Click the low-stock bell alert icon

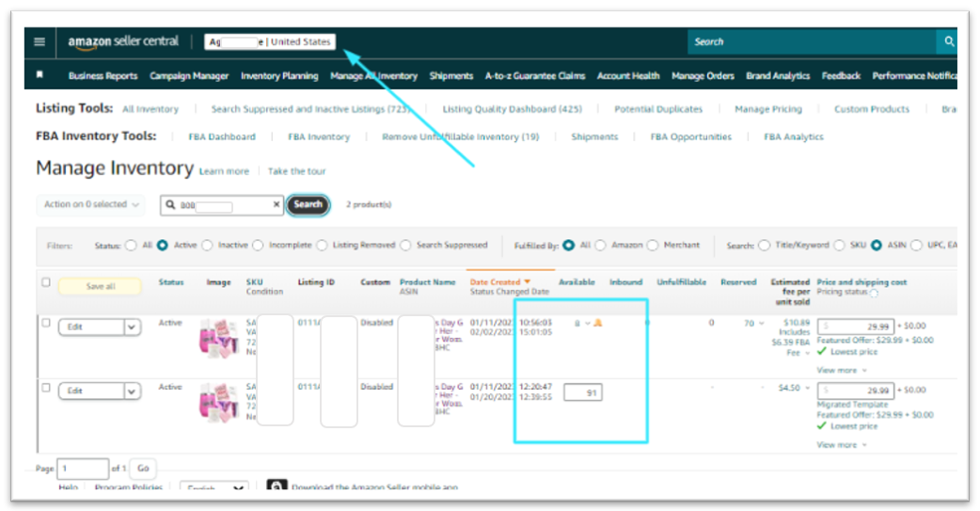click(x=598, y=323)
